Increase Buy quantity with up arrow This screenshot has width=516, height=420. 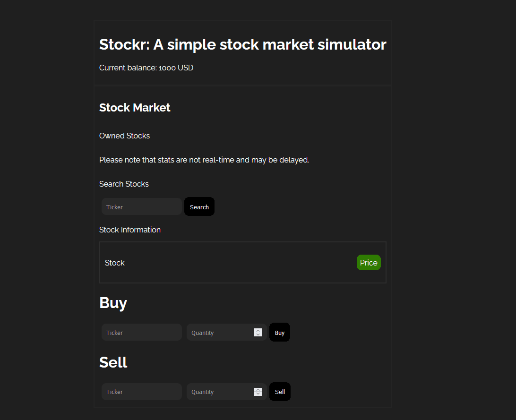258,330
